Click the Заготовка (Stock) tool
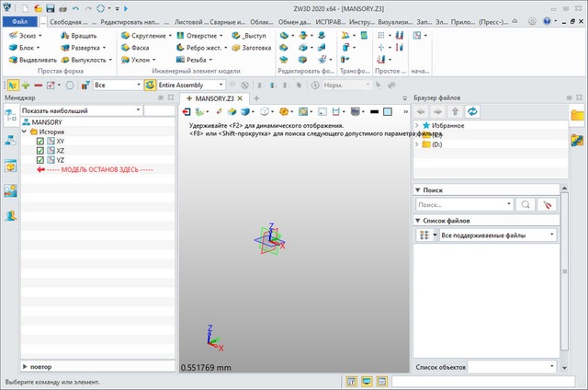 coord(254,48)
